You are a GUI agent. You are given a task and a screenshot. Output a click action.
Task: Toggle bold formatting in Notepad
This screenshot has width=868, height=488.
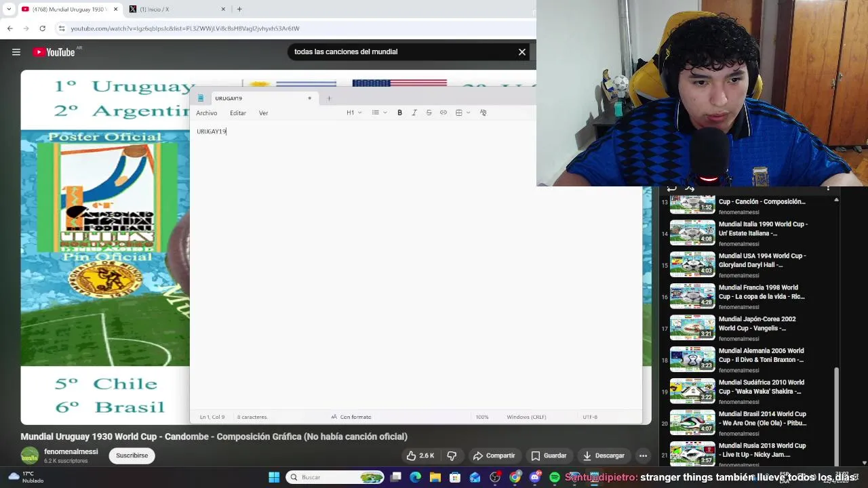click(399, 113)
